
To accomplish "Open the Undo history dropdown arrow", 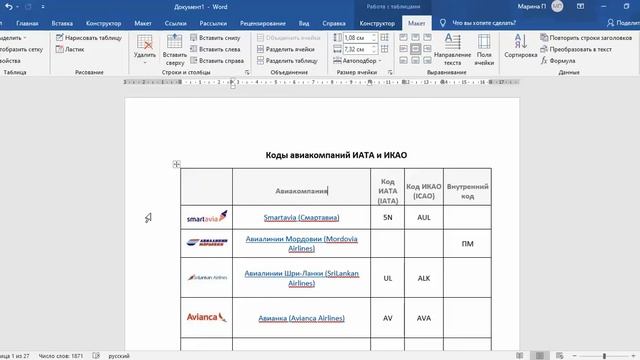I will (x=17, y=7).
